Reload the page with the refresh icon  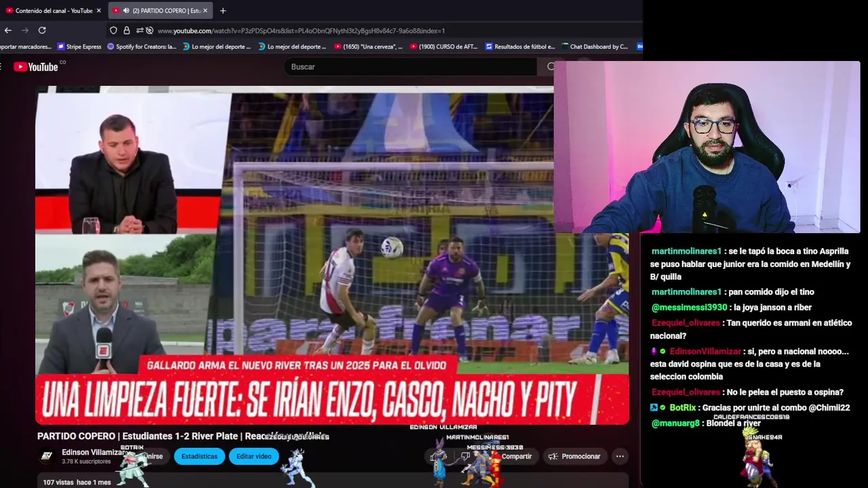(42, 30)
